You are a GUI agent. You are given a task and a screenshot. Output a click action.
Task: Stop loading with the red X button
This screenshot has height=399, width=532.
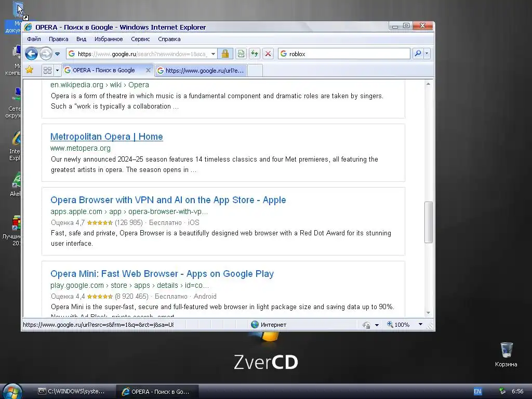point(268,54)
